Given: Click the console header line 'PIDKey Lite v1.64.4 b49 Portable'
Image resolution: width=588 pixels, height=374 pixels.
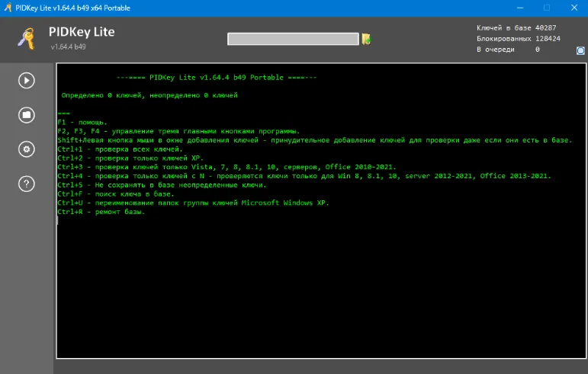Looking at the screenshot, I should tap(217, 78).
